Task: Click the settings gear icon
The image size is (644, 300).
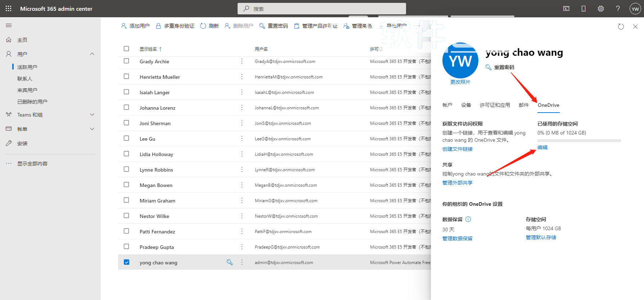Action: tap(601, 9)
